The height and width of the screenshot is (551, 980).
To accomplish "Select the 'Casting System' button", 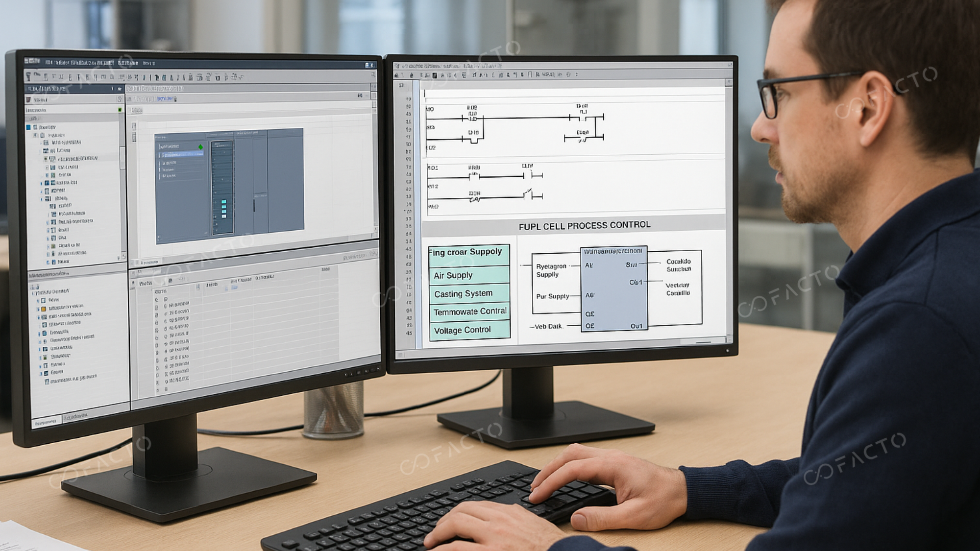I will pos(469,293).
